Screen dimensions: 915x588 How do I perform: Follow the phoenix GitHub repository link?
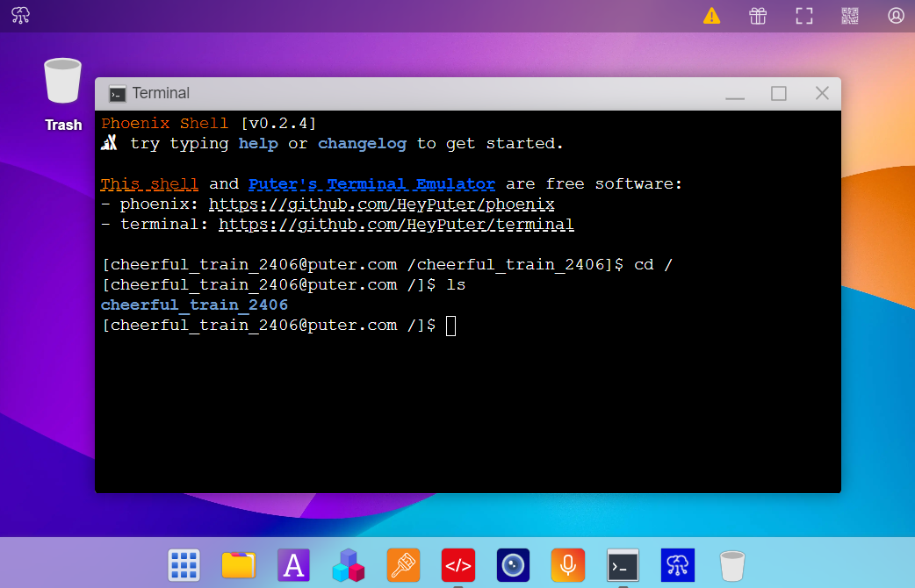point(380,204)
